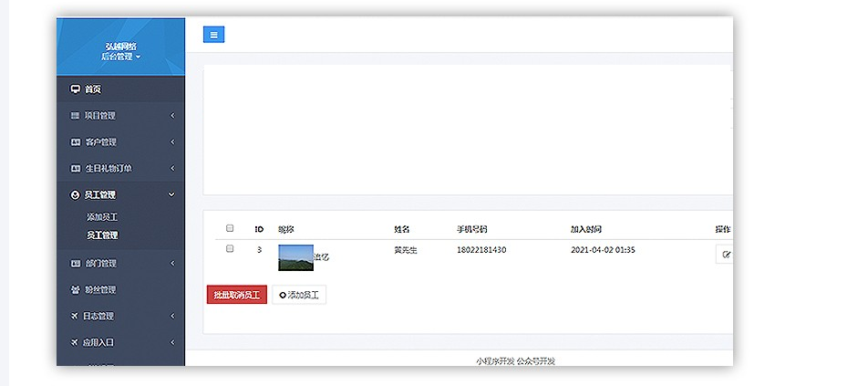Screen dimensions: 868x386
Task: Click the join time 2021-04-02 01:35
Action: point(603,250)
